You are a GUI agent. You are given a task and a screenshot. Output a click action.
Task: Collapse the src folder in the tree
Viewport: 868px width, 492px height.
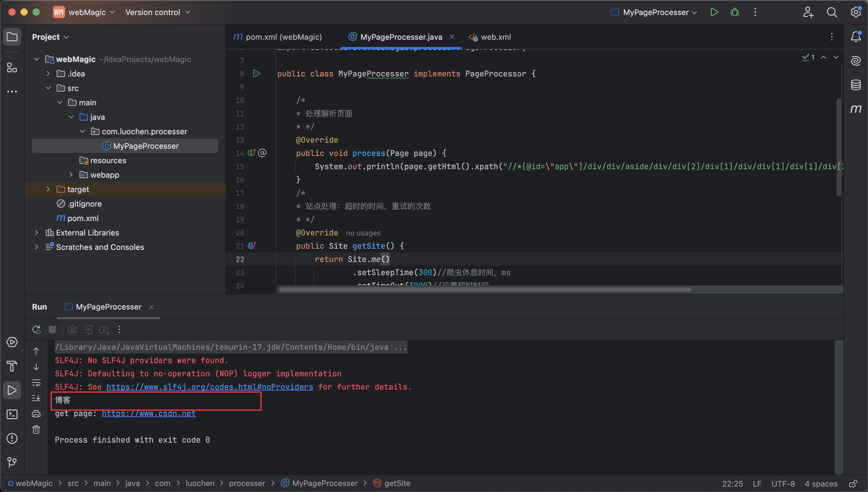48,88
